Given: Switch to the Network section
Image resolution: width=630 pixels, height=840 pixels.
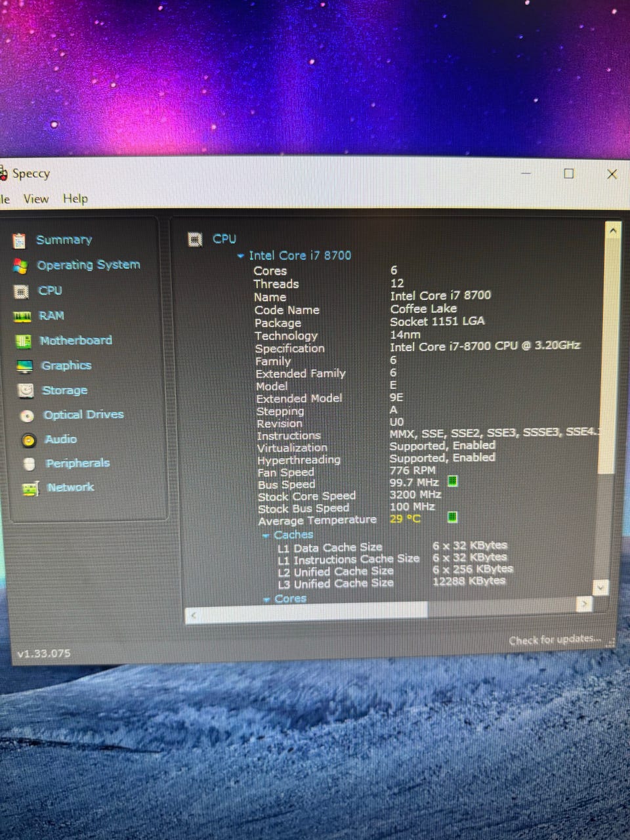Looking at the screenshot, I should (x=70, y=488).
